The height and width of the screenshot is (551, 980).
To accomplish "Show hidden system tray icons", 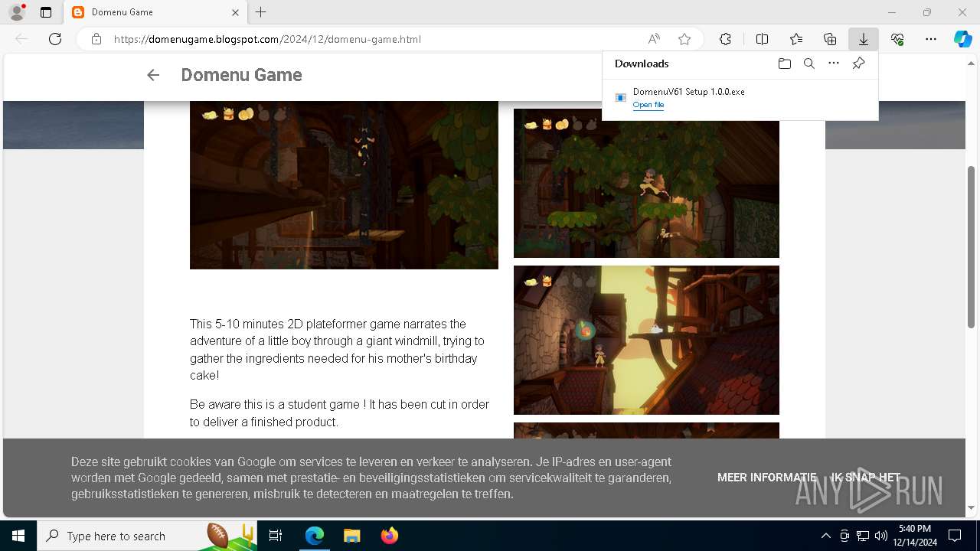I will coord(825,536).
